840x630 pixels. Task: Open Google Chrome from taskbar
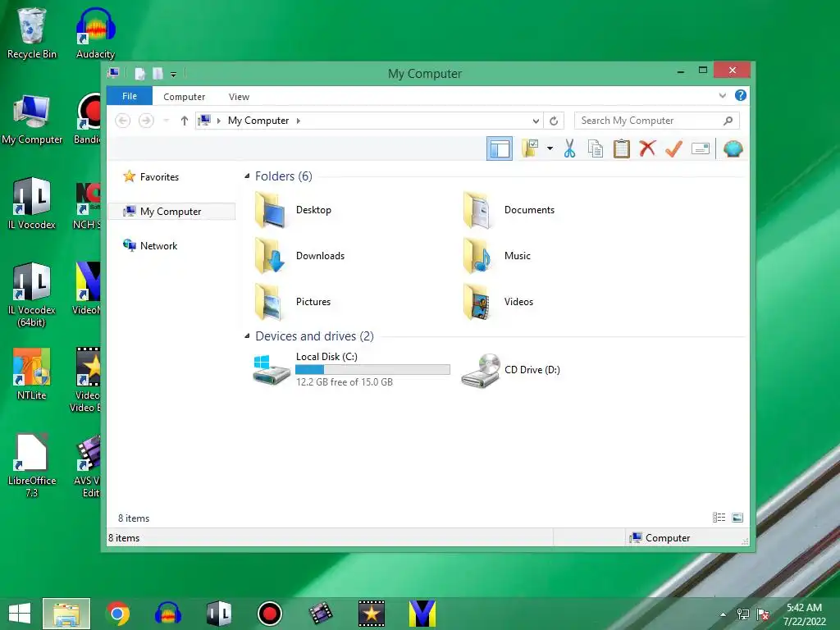point(117,614)
